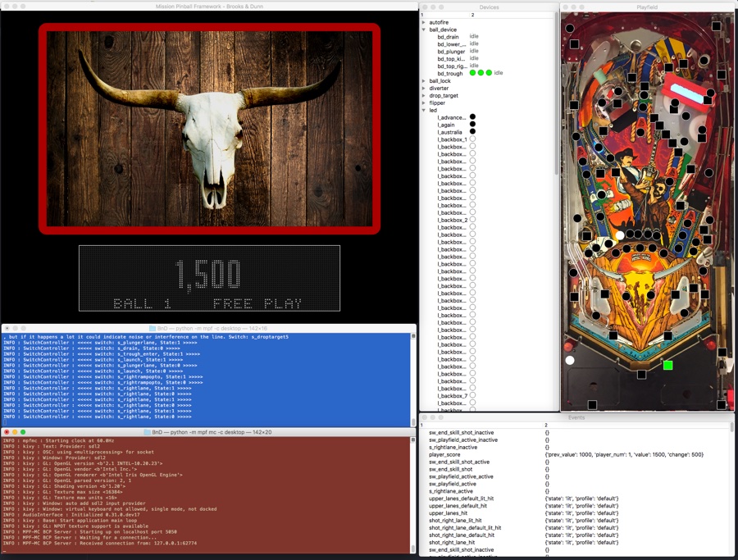Click the folder icon in the blue terminal title
The width and height of the screenshot is (738, 560).
tap(152, 328)
